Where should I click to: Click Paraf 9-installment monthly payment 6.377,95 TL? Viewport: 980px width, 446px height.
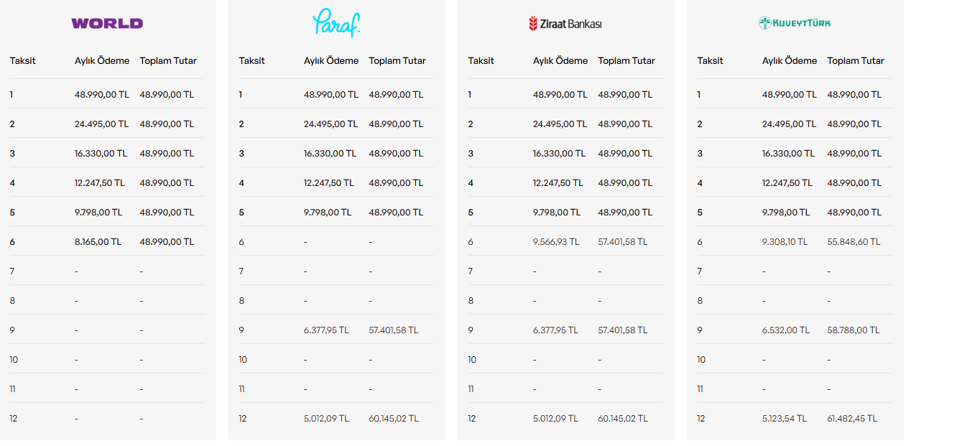tap(326, 330)
